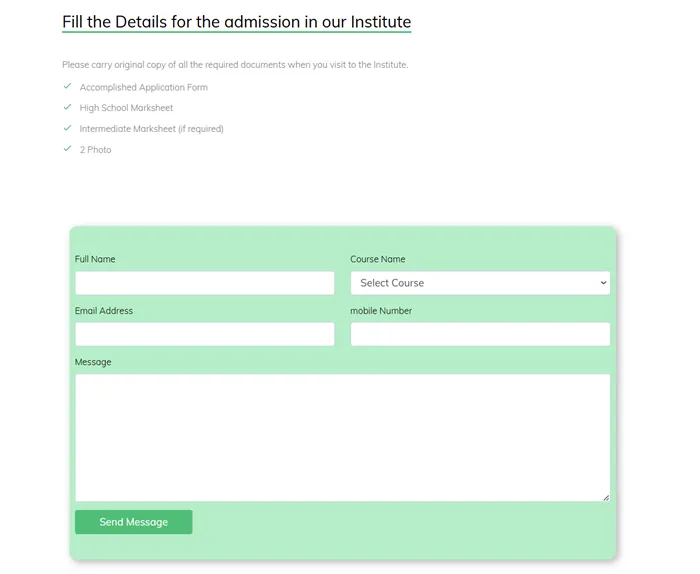This screenshot has height=574, width=700.
Task: Select the mobile Number input box
Action: (x=479, y=334)
